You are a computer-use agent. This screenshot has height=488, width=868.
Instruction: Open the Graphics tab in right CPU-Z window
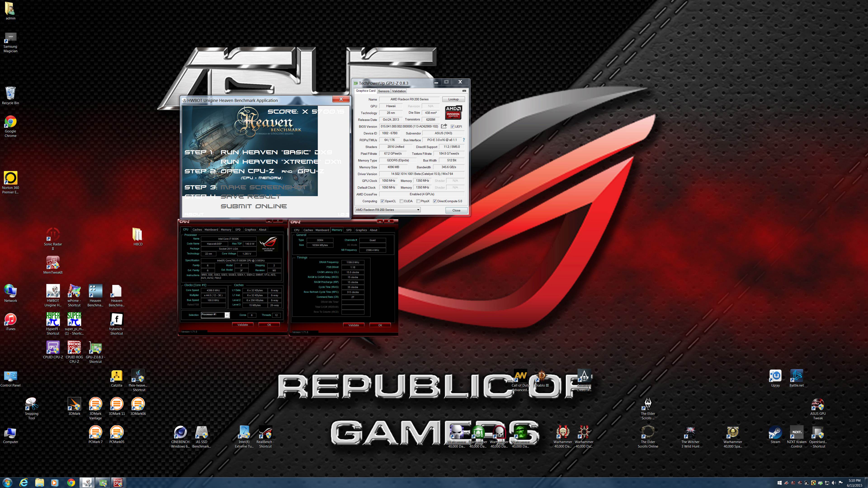[361, 230]
